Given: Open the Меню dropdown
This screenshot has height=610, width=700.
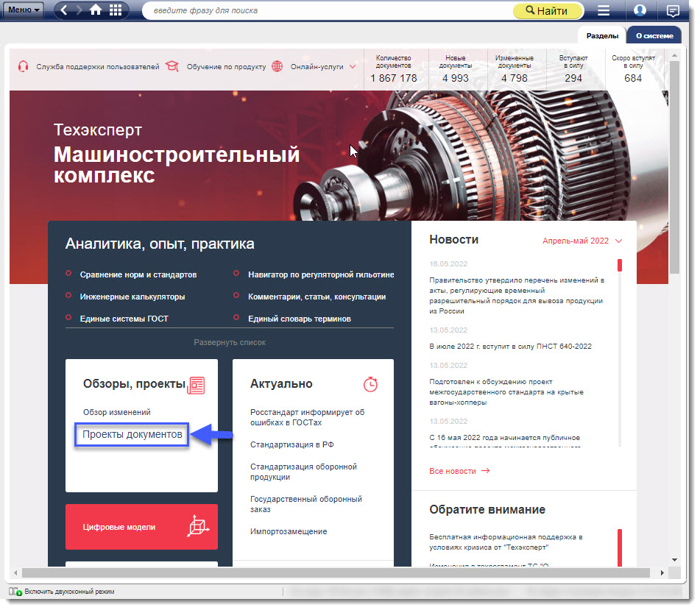Looking at the screenshot, I should (24, 10).
